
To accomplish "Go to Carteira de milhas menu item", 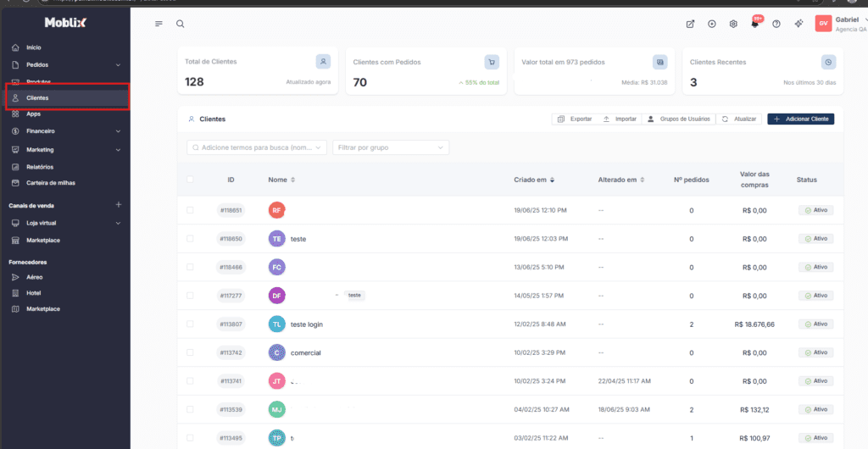I will [49, 183].
